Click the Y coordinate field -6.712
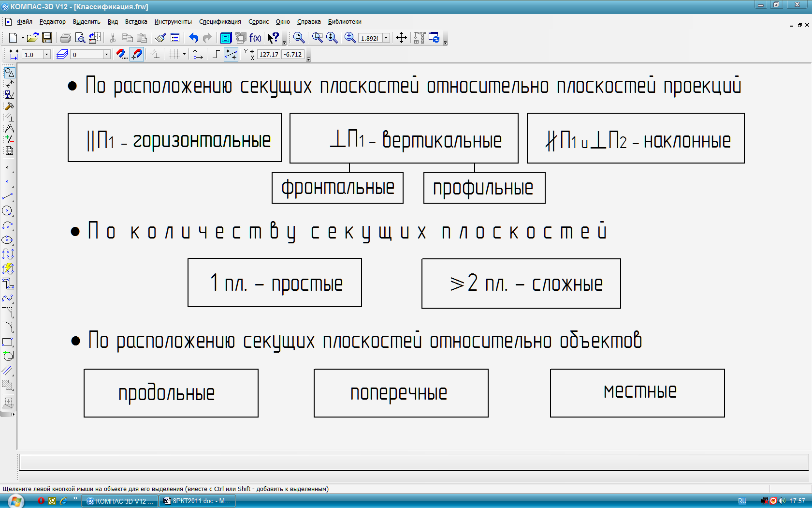This screenshot has width=812, height=508. (293, 55)
